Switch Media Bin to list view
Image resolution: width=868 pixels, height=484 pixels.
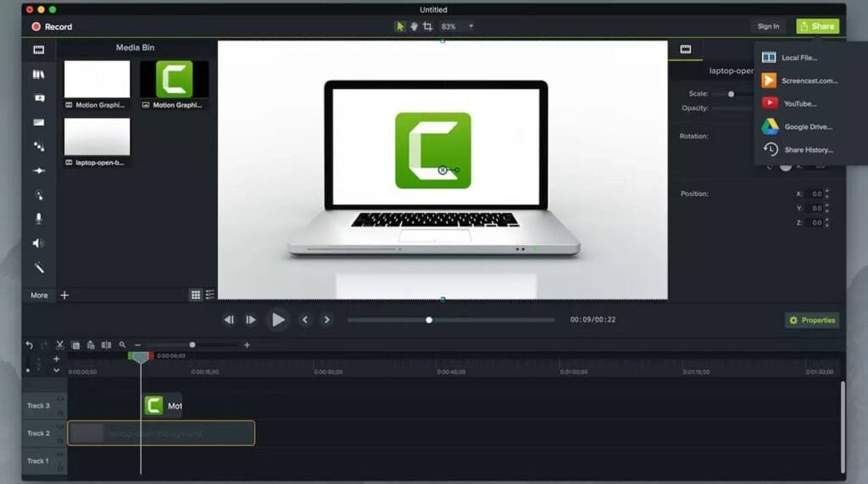210,295
